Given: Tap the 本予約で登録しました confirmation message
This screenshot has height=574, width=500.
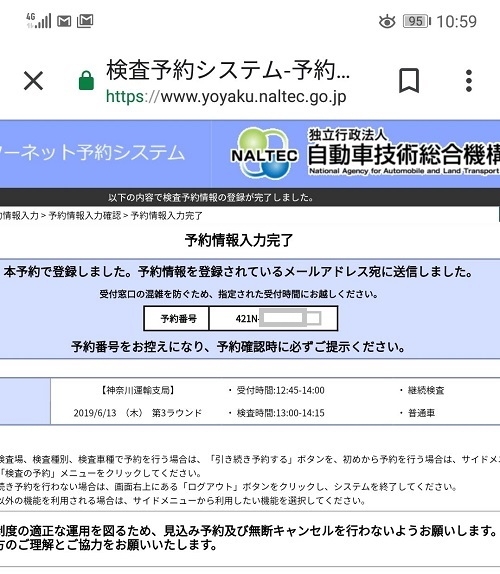Looking at the screenshot, I should pos(238,272).
